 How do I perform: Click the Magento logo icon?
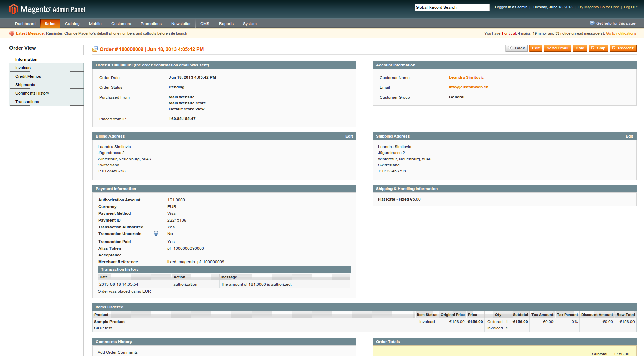[x=13, y=9]
